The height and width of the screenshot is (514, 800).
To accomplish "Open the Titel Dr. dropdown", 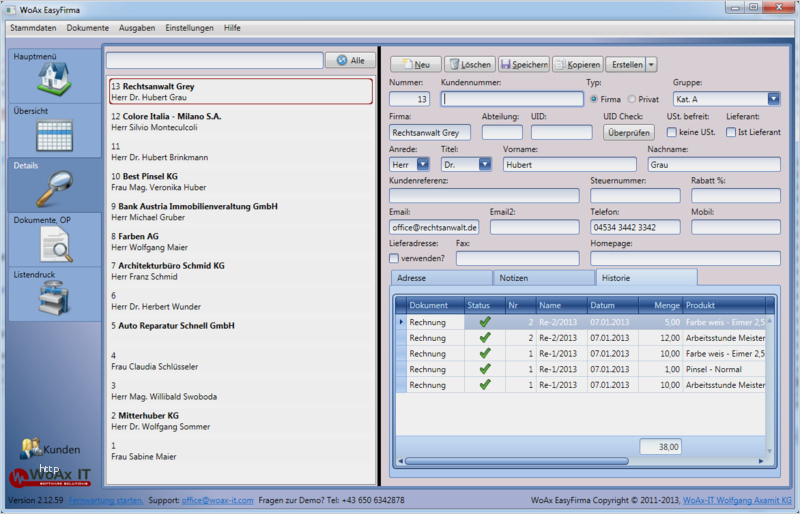I will click(485, 164).
